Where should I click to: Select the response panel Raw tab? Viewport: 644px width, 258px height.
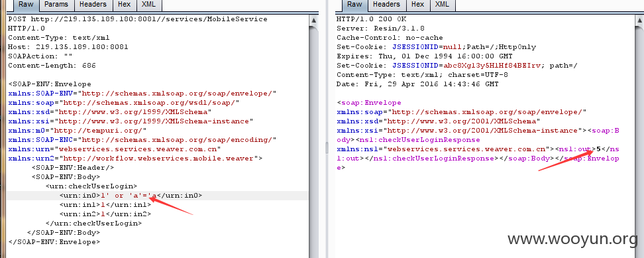(x=354, y=5)
